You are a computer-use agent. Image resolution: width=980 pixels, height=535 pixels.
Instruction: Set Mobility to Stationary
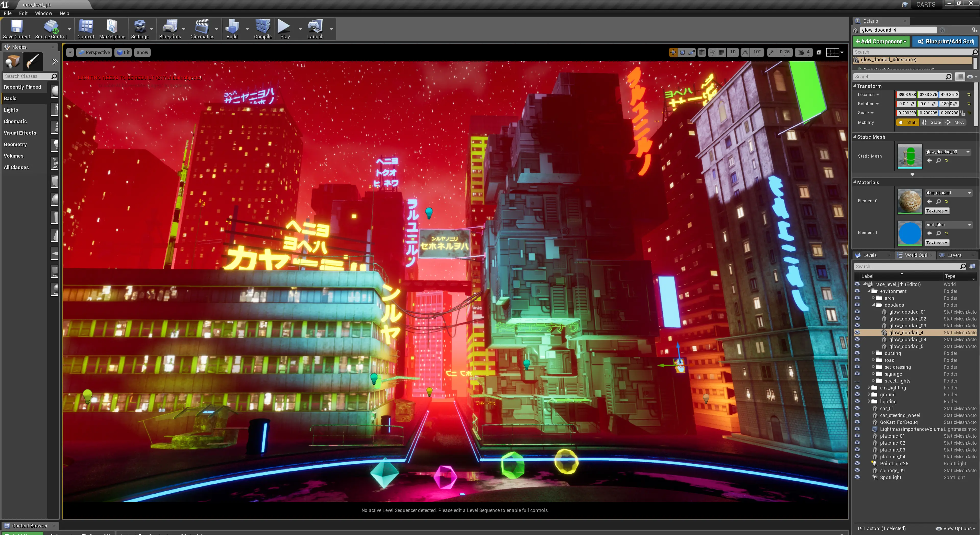pyautogui.click(x=932, y=123)
